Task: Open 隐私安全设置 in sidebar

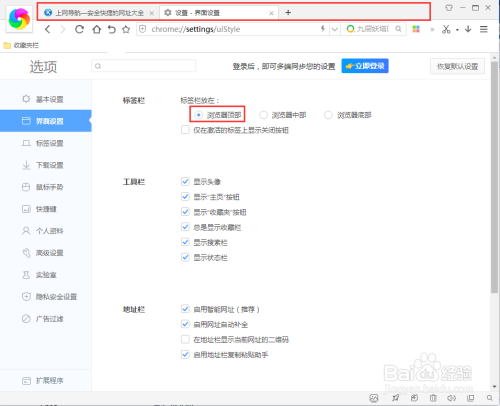Action: coord(46,297)
